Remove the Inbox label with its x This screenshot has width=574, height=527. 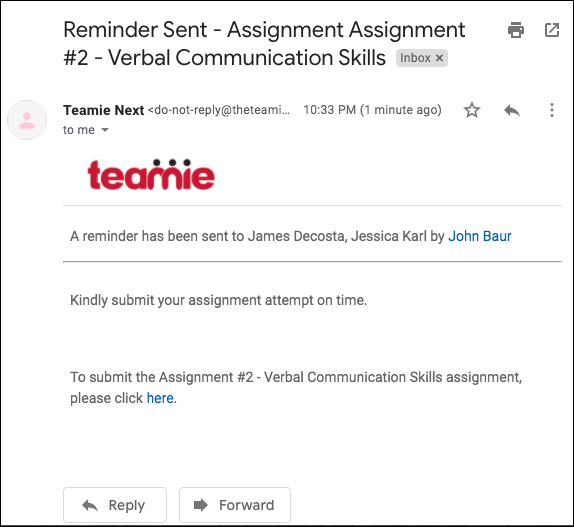439,58
